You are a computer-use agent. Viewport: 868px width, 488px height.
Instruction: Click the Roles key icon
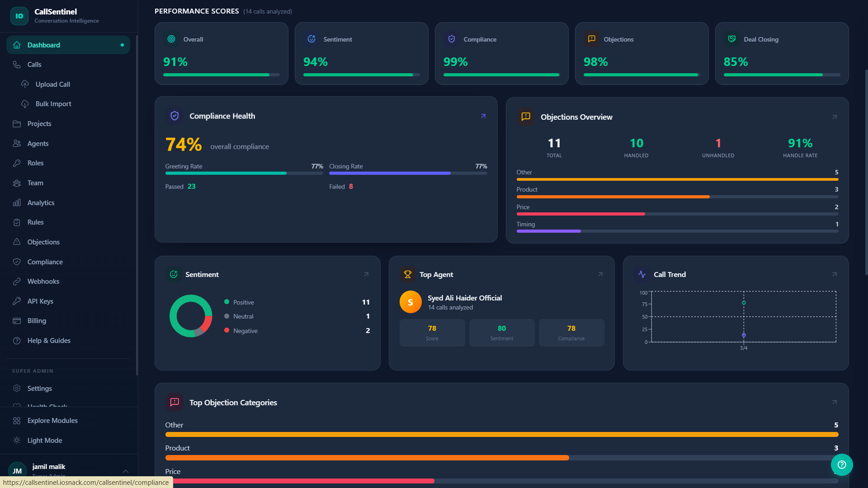17,163
